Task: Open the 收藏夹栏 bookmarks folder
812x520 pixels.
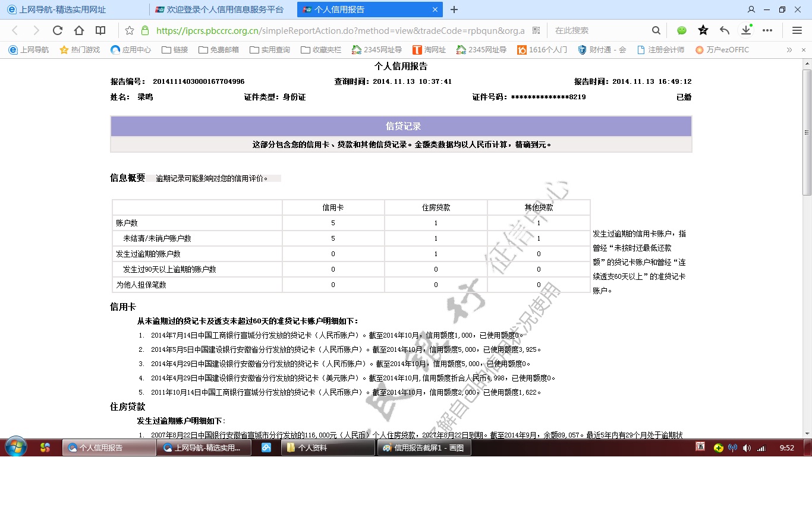Action: click(x=321, y=50)
